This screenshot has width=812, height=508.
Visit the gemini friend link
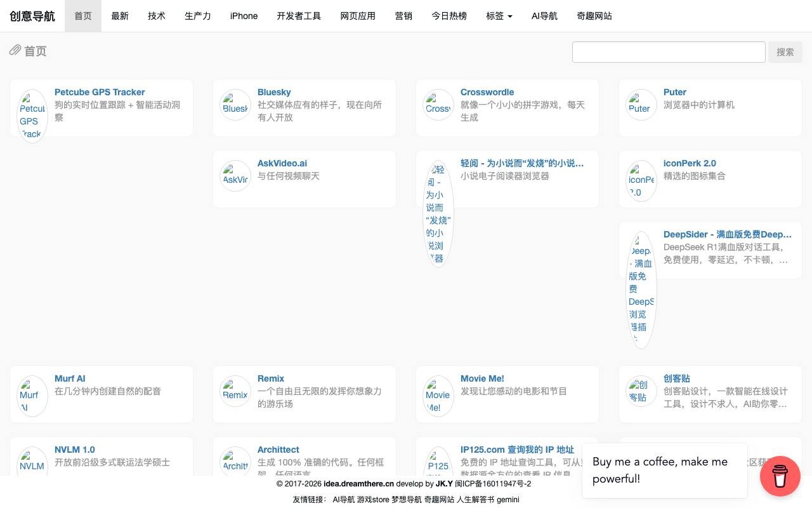pos(508,500)
